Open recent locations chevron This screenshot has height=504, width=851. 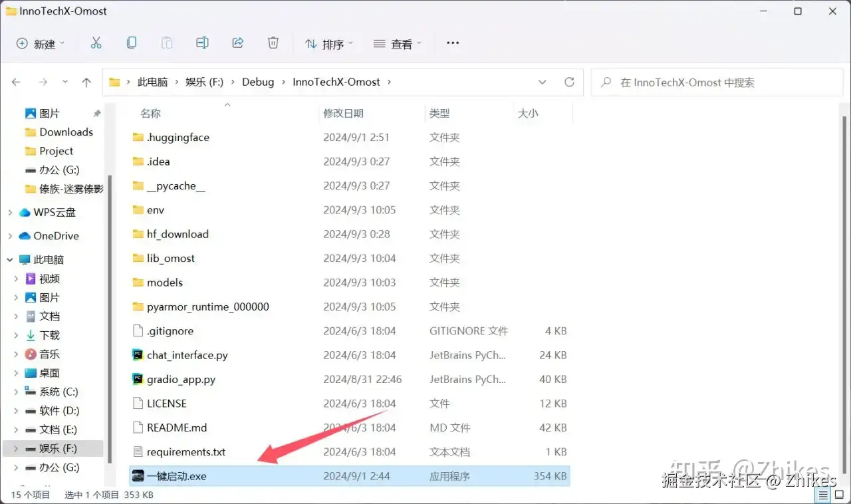click(x=65, y=82)
